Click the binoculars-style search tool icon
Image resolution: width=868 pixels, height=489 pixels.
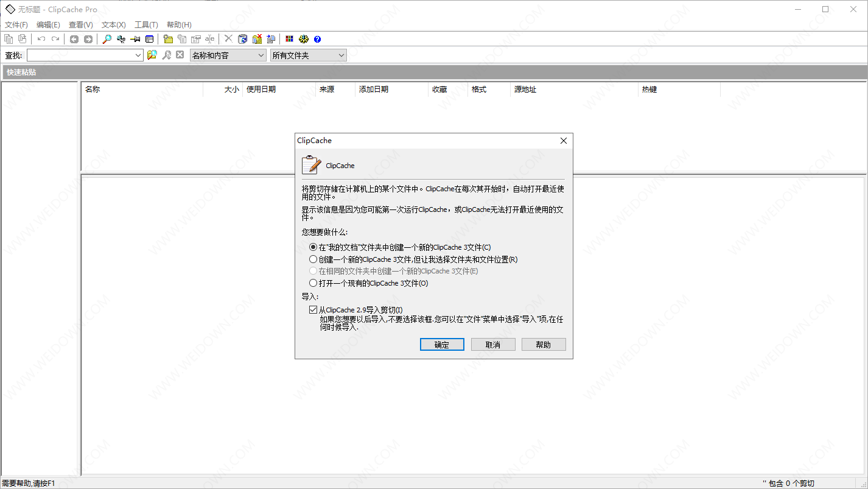click(121, 39)
